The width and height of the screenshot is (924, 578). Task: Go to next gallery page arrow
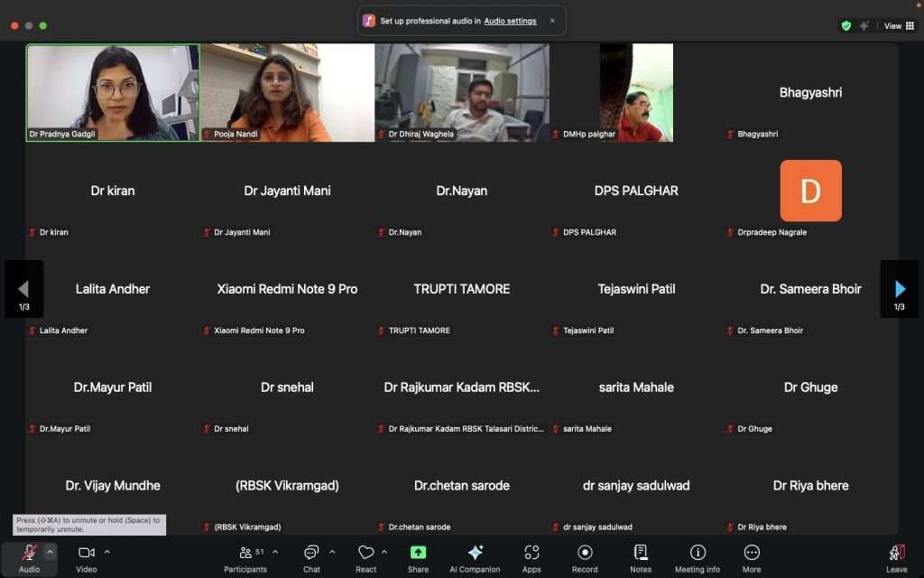point(900,289)
